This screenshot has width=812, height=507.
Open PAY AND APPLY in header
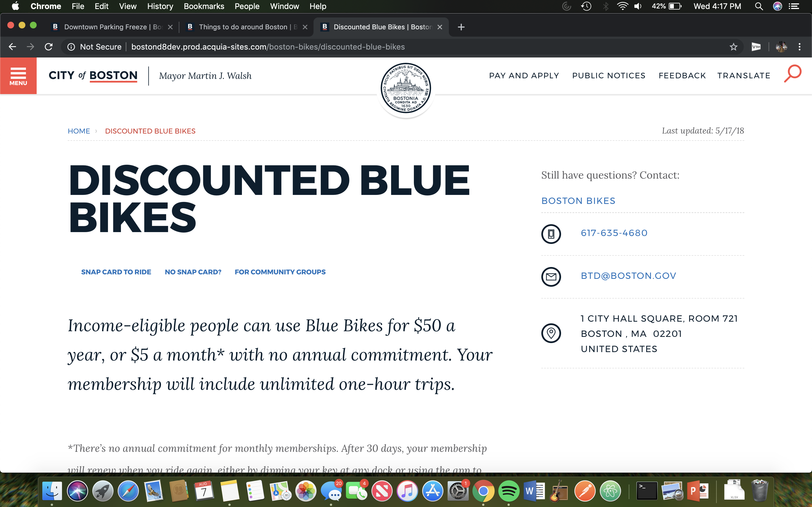524,76
